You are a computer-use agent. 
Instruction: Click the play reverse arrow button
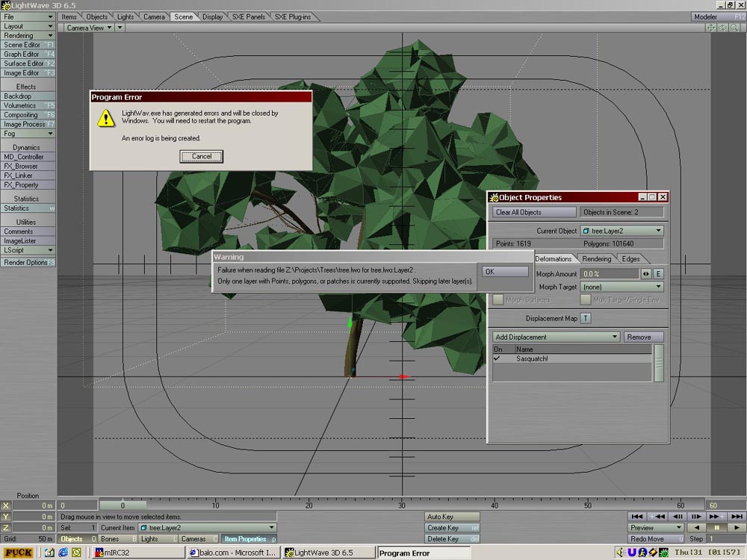696,528
